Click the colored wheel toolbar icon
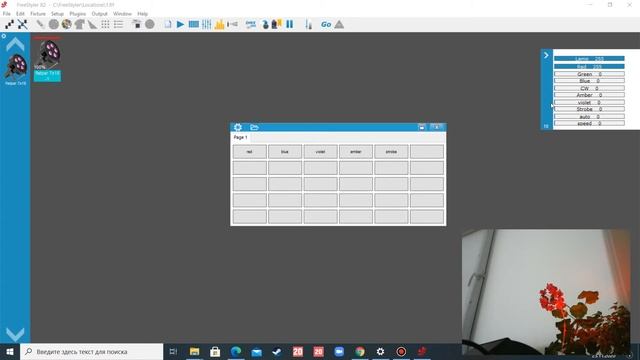This screenshot has height=360, width=640. click(67, 24)
